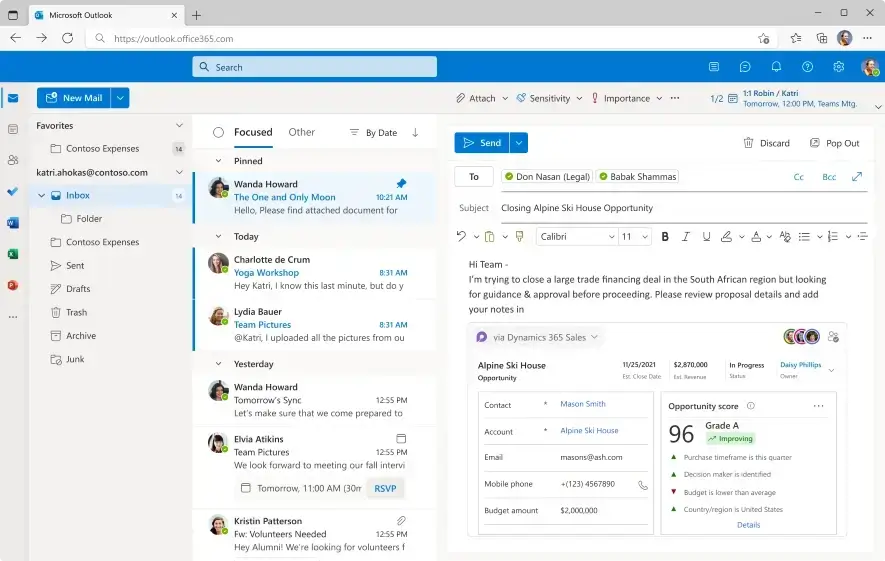Viewport: 885px width, 561px height.
Task: Launch Word from the app rail
Action: click(13, 223)
